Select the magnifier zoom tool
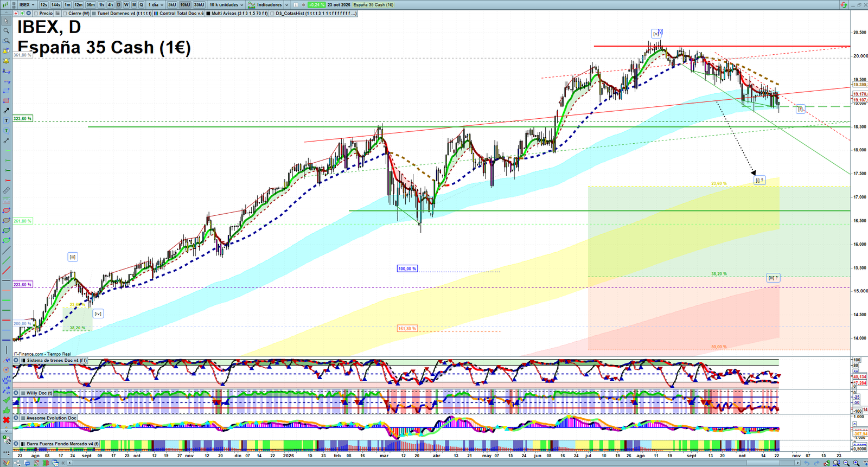This screenshot has height=467, width=868. (x=6, y=31)
